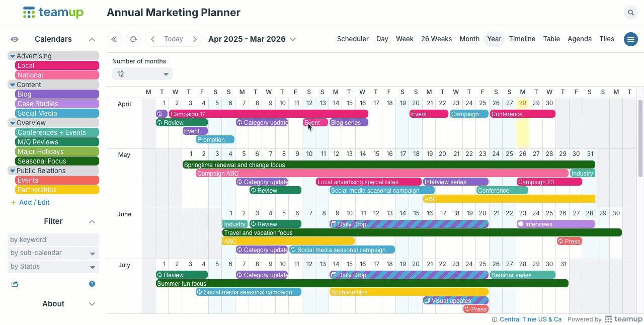644x325 pixels.
Task: Toggle the Blog calendar visibility
Action: tap(57, 94)
